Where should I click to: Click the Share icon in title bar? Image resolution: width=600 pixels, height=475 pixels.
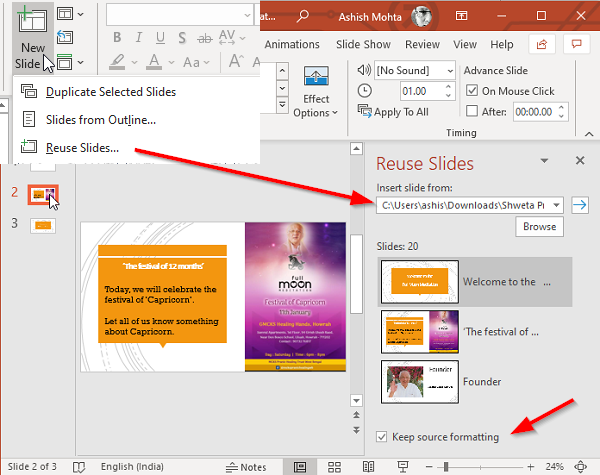pyautogui.click(x=544, y=44)
